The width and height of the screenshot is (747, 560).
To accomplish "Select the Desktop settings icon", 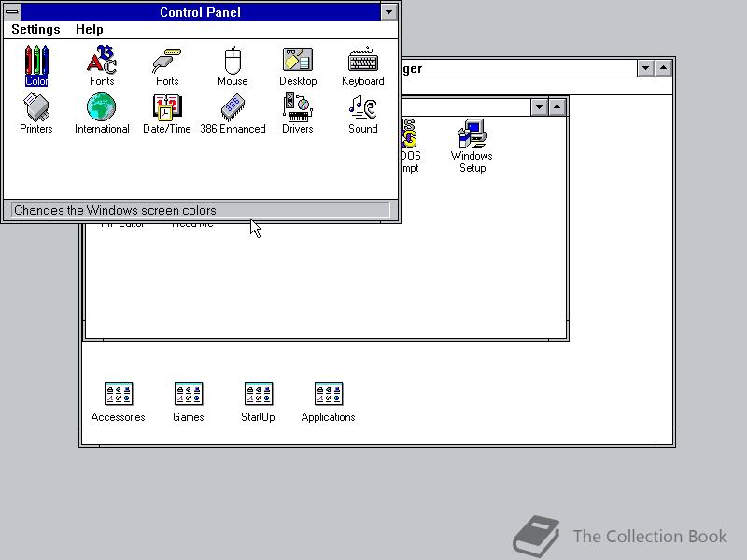I will pos(298,65).
